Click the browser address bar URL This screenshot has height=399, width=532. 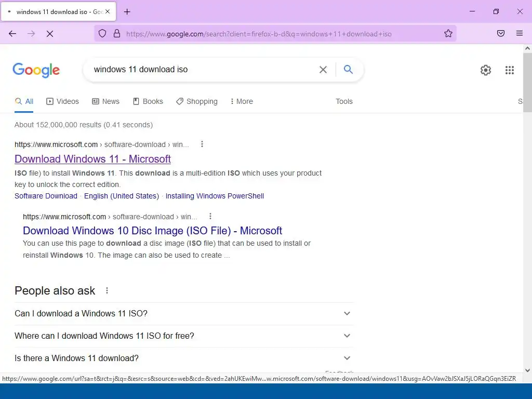[x=259, y=34]
